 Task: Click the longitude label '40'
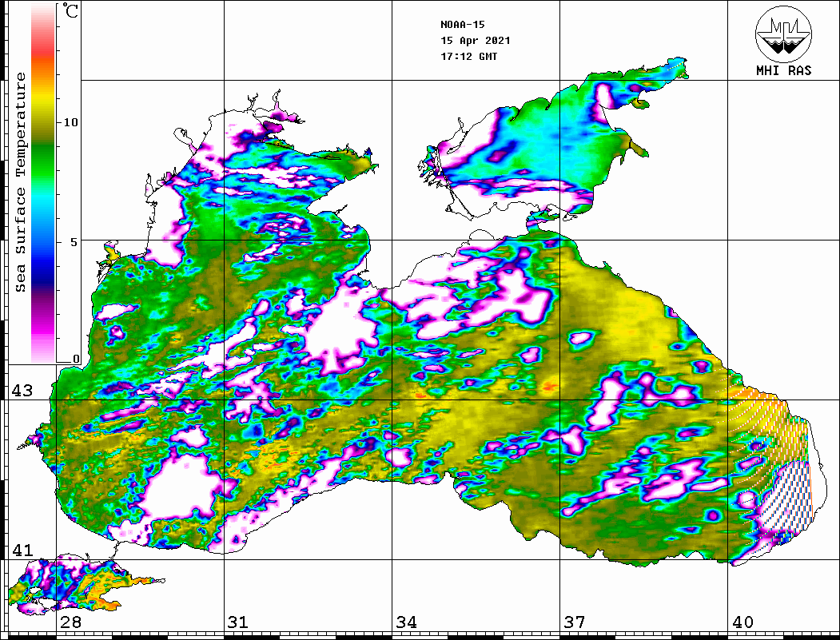(x=742, y=622)
